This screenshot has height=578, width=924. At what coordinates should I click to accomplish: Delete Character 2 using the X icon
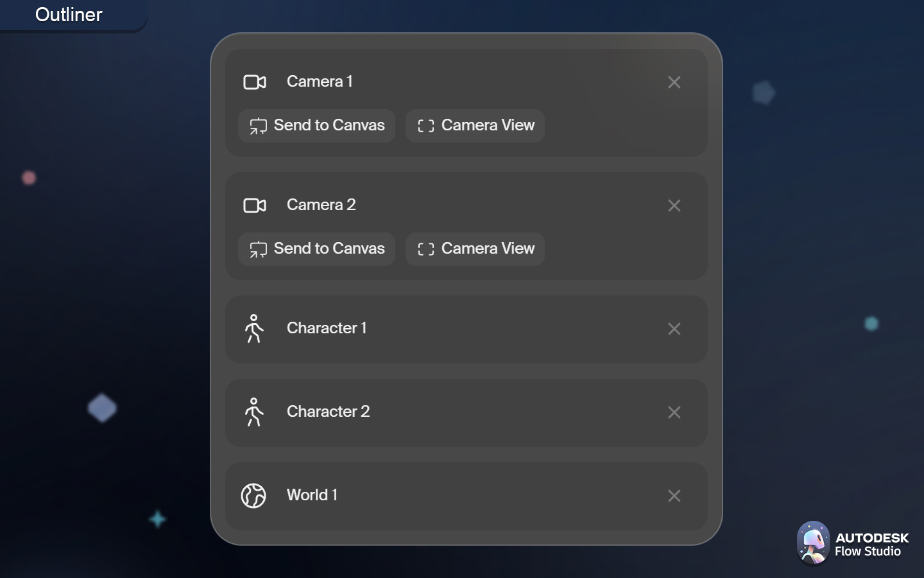click(x=674, y=412)
